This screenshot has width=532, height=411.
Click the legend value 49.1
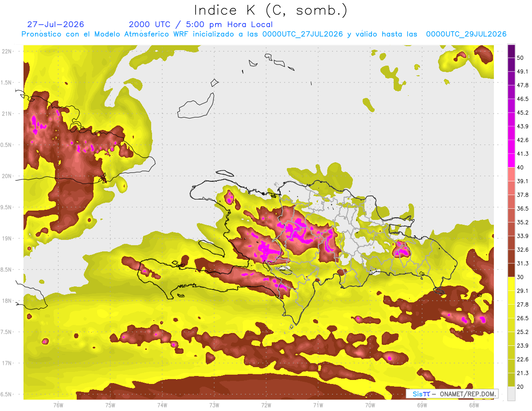tap(523, 71)
